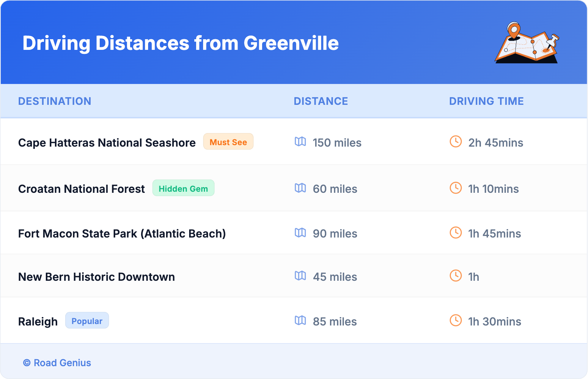Select the Hidden Gem badge
Screen dimensions: 588x379
point(183,188)
